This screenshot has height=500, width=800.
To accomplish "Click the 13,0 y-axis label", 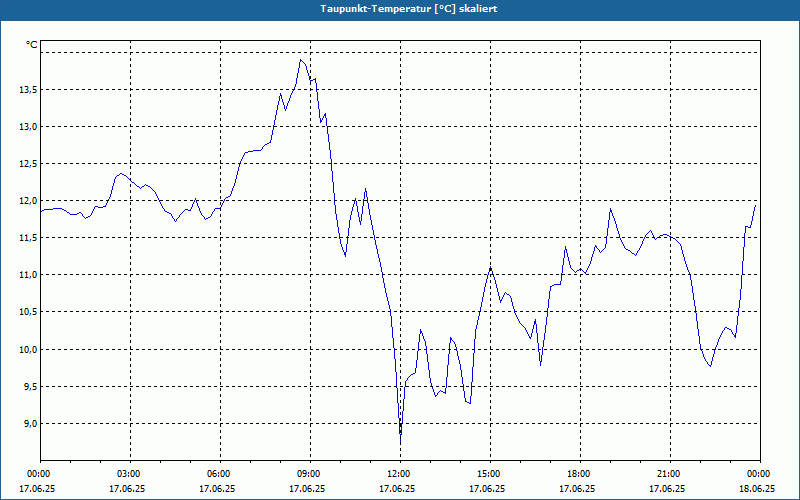I will (28, 127).
